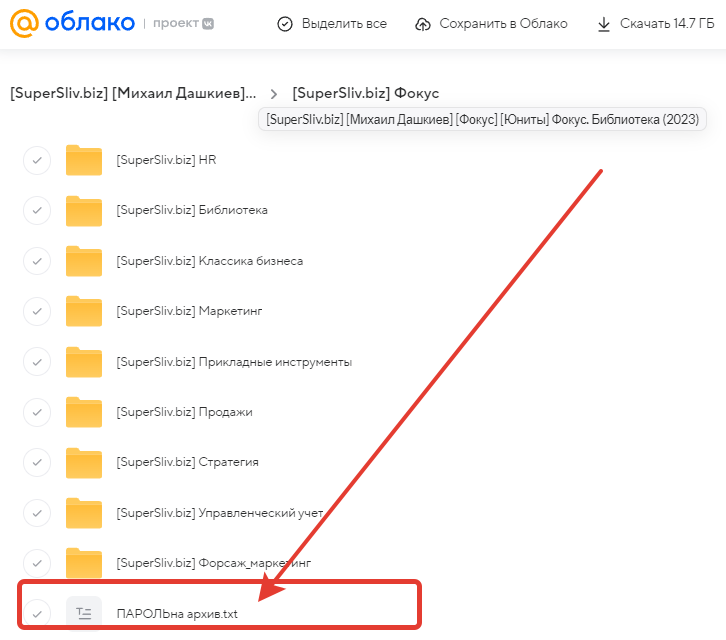Check the Прикладные инструменты row

(x=37, y=362)
